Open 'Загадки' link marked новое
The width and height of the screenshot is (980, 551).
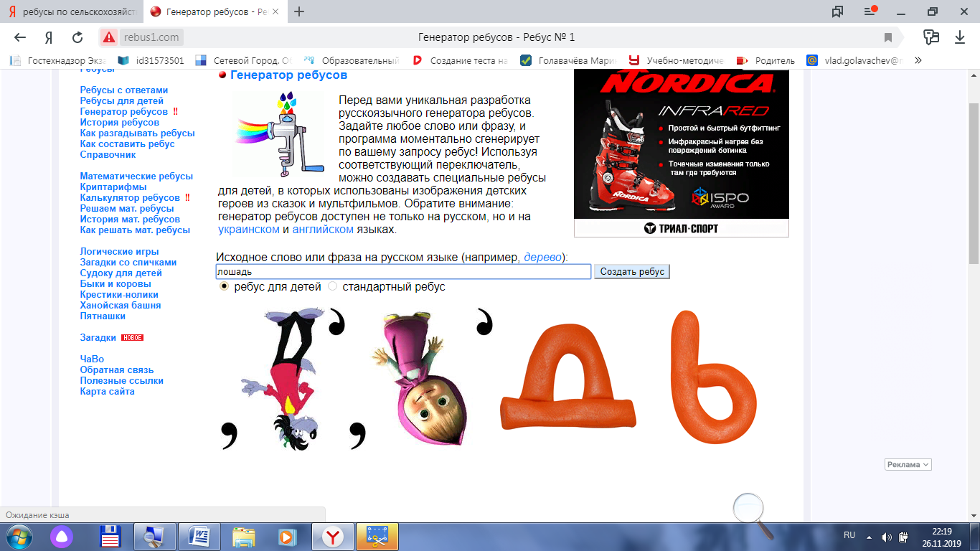tap(98, 338)
